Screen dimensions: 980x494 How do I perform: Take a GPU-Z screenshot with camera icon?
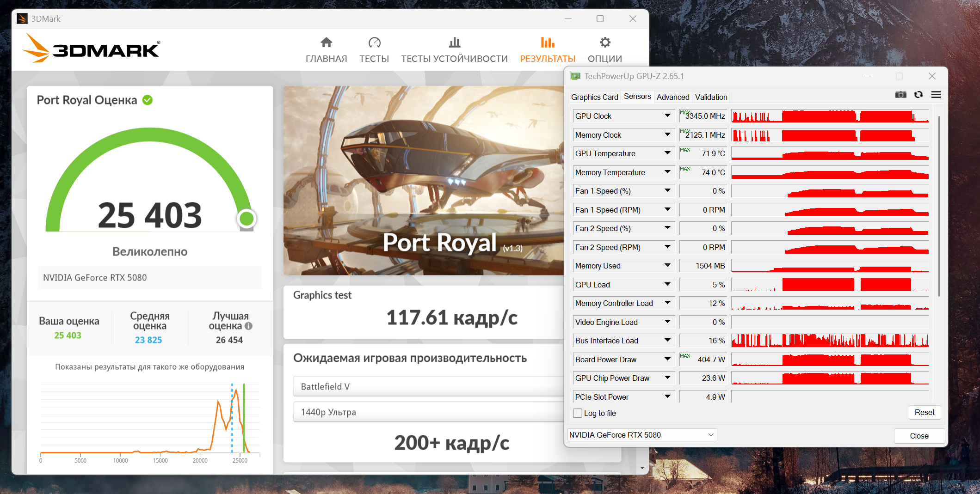point(900,95)
